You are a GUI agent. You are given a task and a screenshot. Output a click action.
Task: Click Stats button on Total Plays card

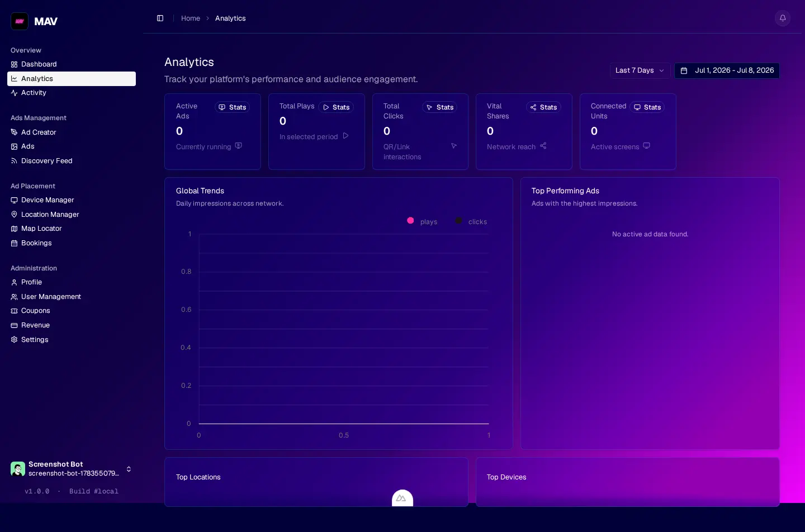pos(336,107)
